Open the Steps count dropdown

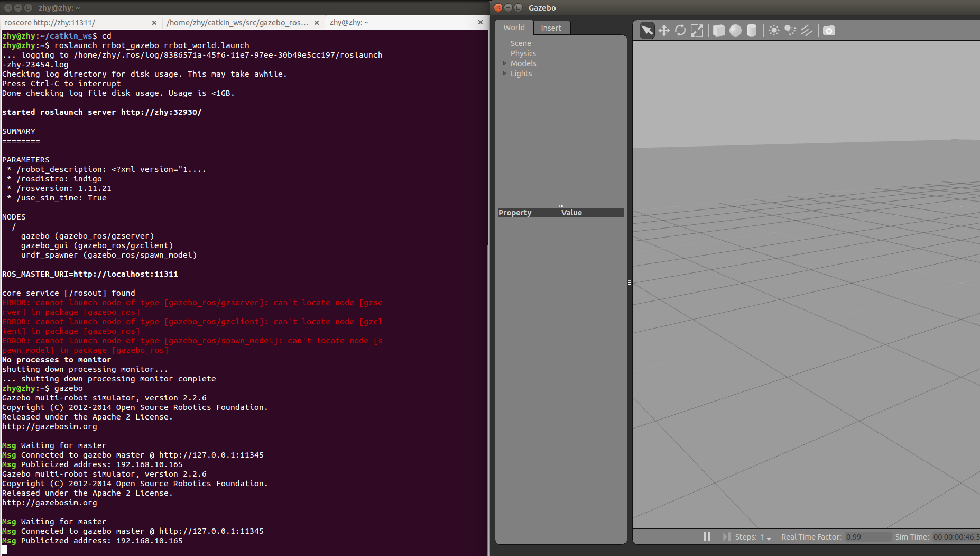click(765, 537)
